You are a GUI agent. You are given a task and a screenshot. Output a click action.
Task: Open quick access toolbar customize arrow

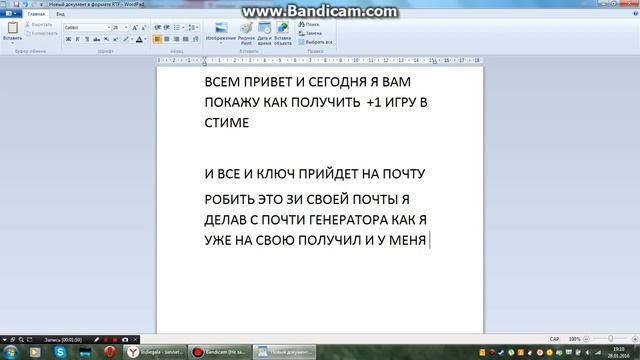(x=41, y=4)
